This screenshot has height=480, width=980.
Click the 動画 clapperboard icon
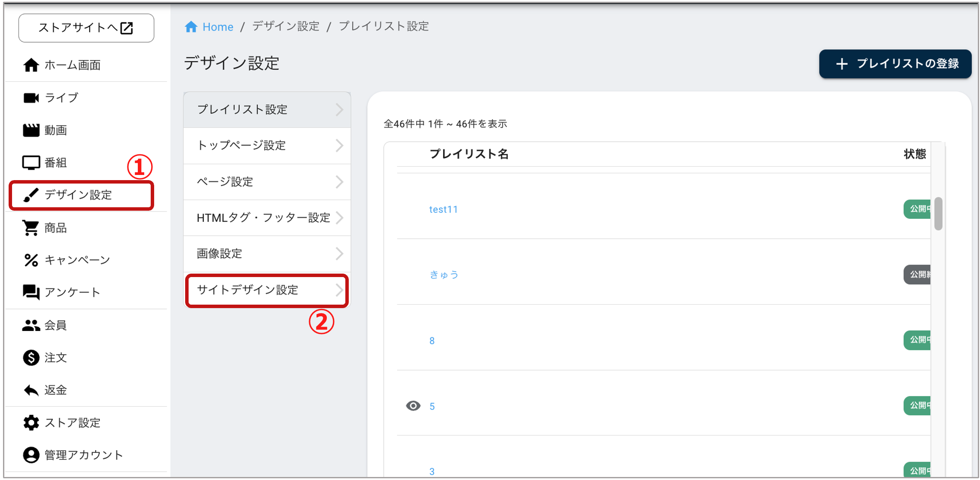pos(31,130)
